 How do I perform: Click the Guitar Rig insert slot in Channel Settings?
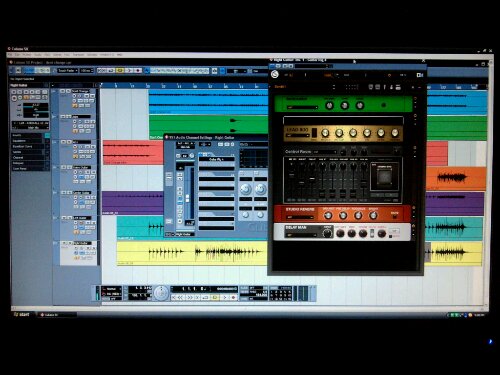pos(217,159)
